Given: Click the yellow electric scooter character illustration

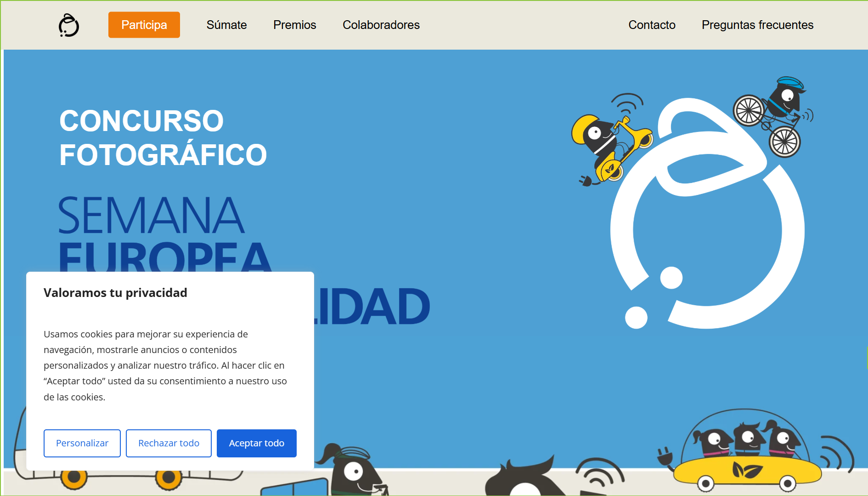Looking at the screenshot, I should 612,140.
